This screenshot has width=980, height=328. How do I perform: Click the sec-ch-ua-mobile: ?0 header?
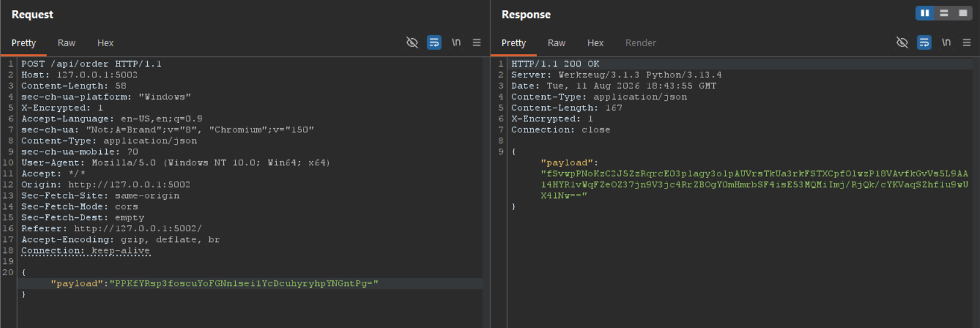pyautogui.click(x=80, y=152)
